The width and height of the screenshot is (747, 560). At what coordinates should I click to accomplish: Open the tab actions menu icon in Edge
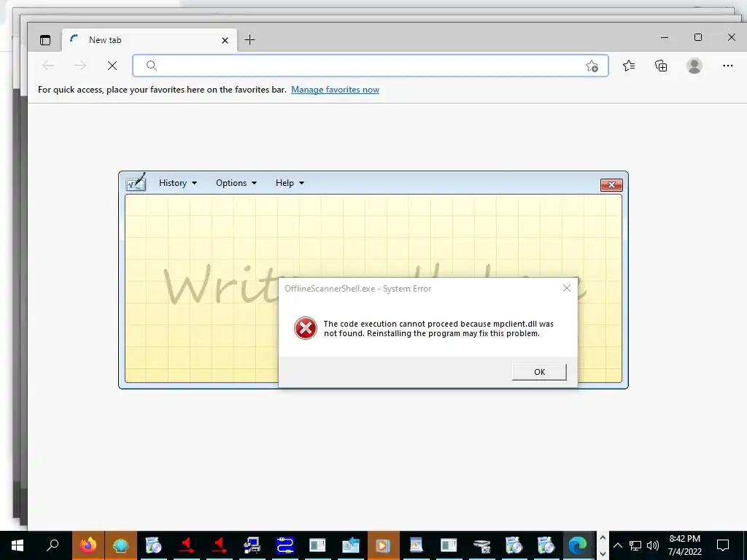45,40
